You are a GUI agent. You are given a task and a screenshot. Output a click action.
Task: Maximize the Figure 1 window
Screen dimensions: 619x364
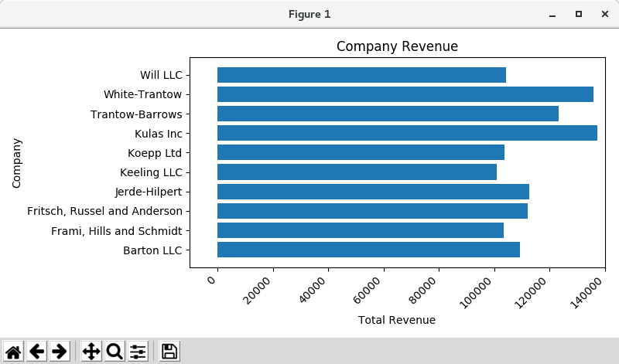tap(578, 15)
